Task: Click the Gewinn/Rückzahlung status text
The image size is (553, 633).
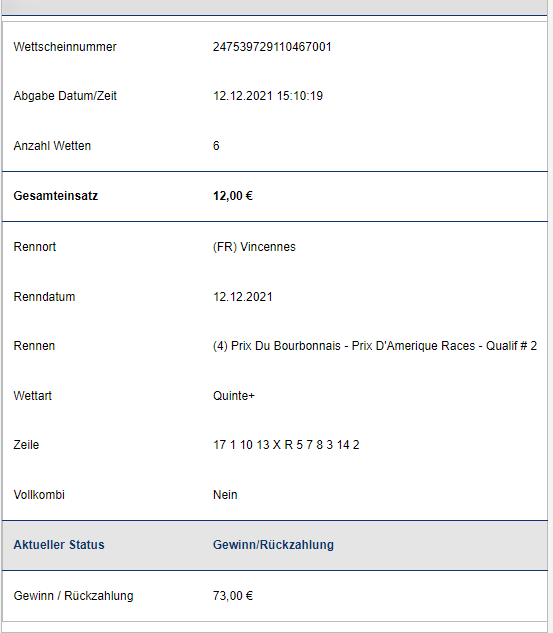Action: point(273,545)
